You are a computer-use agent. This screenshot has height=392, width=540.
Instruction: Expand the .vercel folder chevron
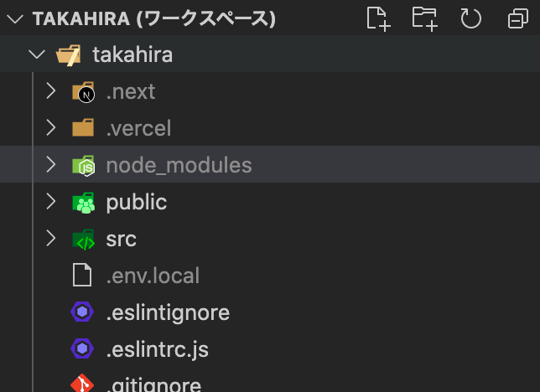coord(50,128)
